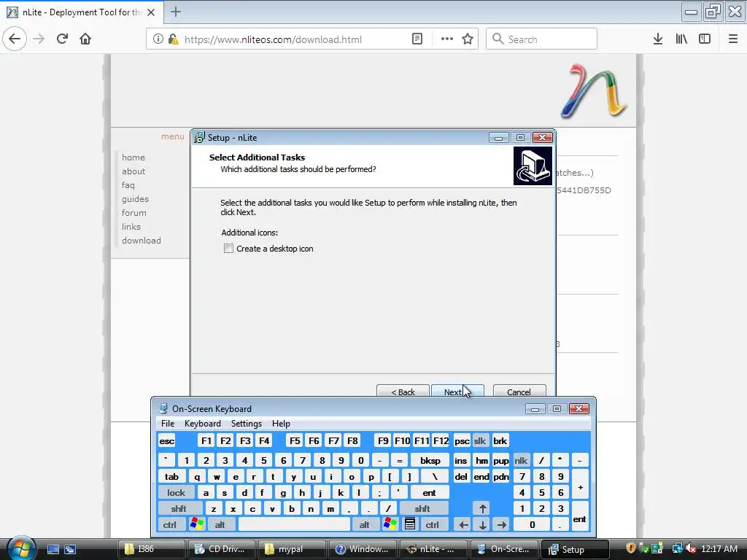Toggle the left ctrl key
Viewport: 747px width, 560px height.
pyautogui.click(x=169, y=525)
